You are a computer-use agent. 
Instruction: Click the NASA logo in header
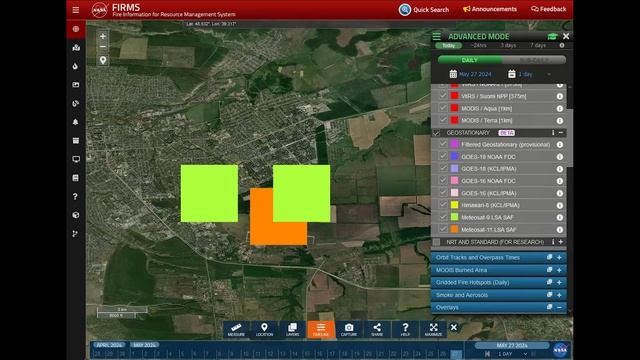tap(99, 10)
